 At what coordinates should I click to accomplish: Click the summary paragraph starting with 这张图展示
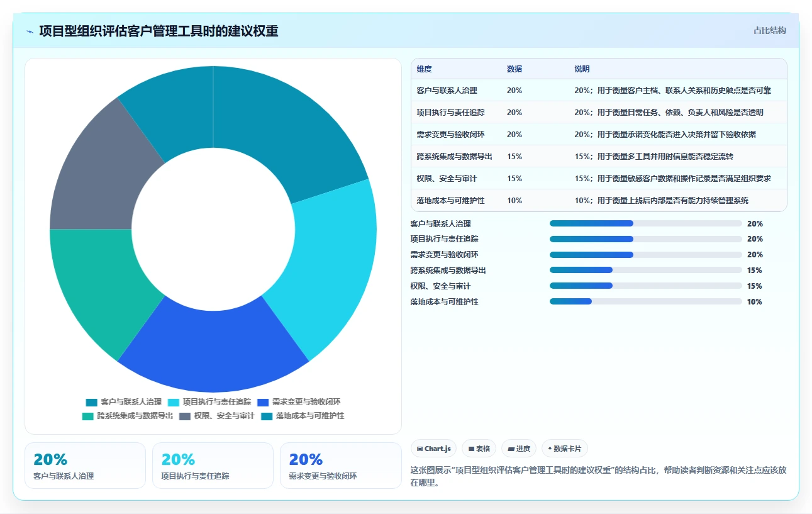pyautogui.click(x=598, y=476)
